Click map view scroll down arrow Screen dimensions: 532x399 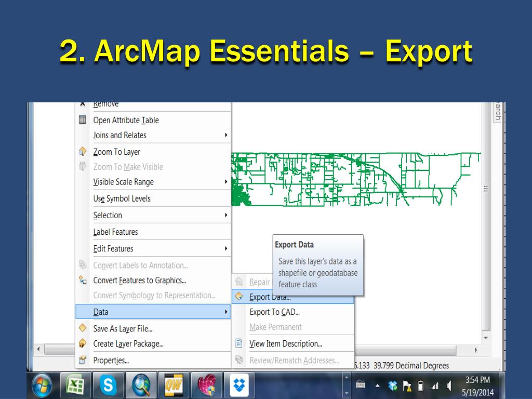[486, 338]
